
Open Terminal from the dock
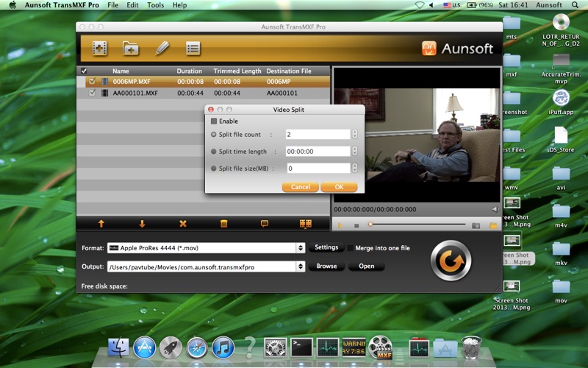pos(301,347)
